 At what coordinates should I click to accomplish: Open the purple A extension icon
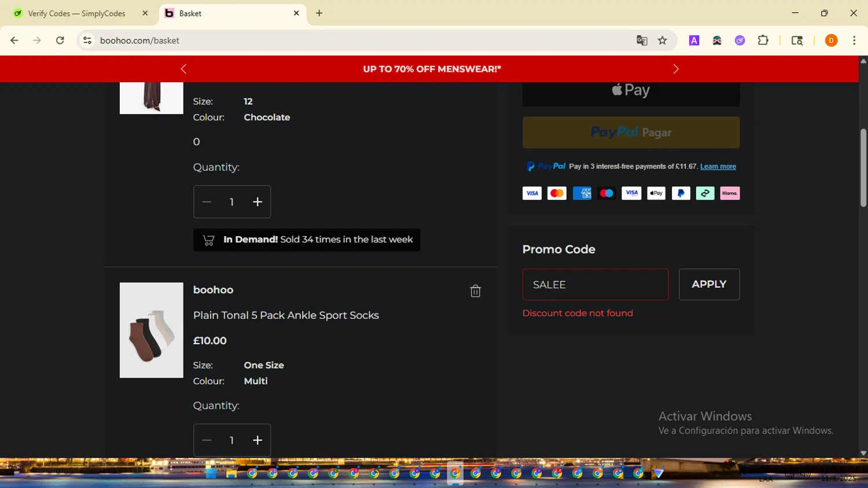point(694,41)
